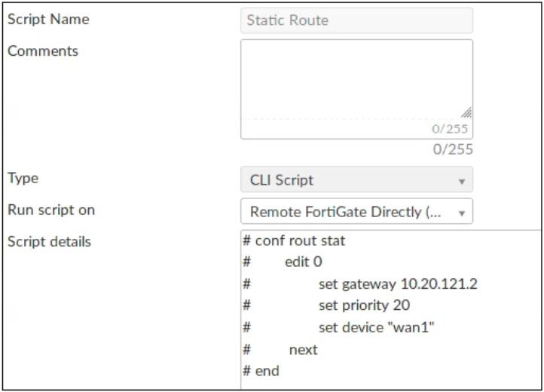Click the Comments field label
The height and width of the screenshot is (392, 544).
pos(42,51)
